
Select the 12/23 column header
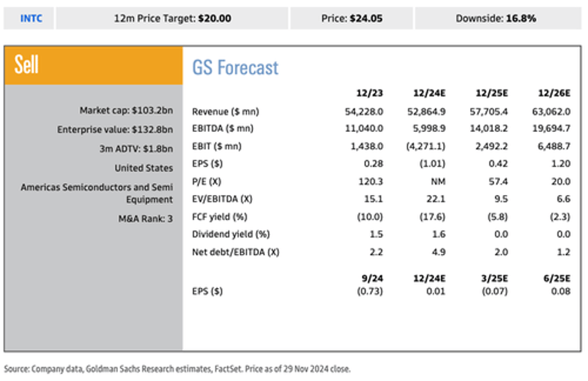pyautogui.click(x=370, y=93)
